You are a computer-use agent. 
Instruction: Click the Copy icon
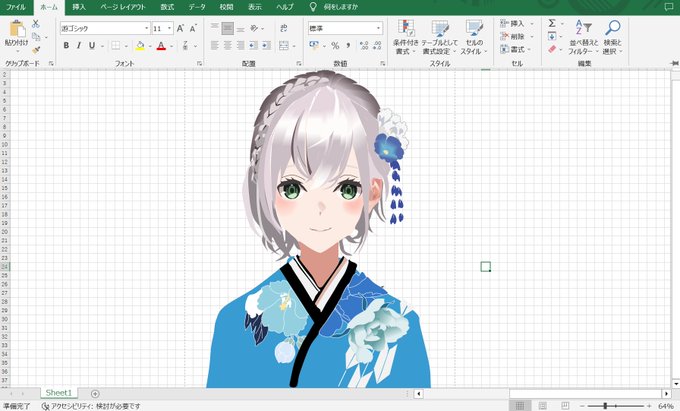pos(36,37)
